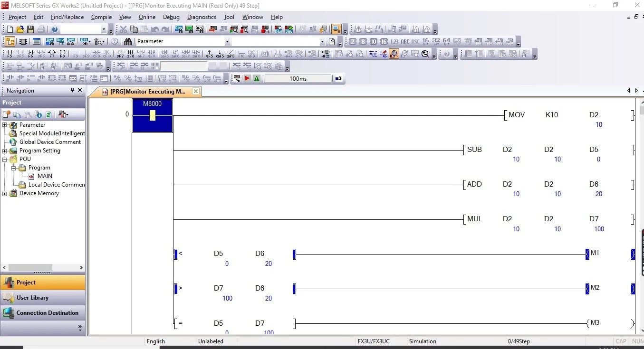
Task: Click the Paste icon on the toolbar
Action: pyautogui.click(x=145, y=29)
